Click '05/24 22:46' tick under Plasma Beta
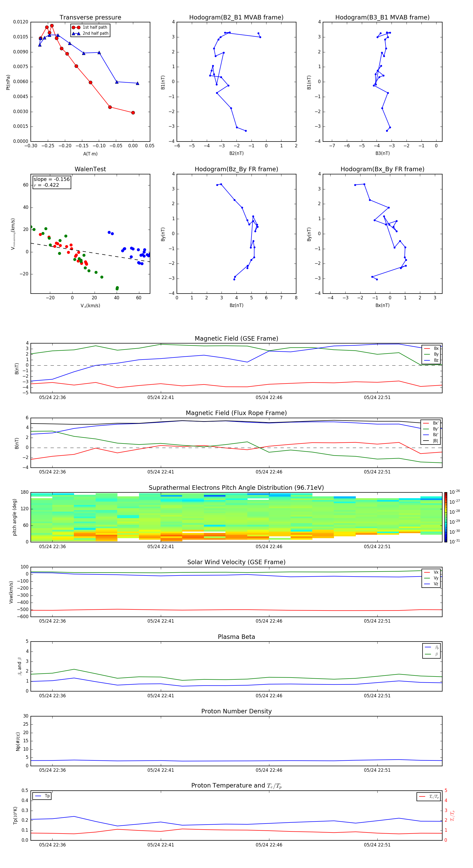This screenshot has width=473, height=868. pyautogui.click(x=269, y=696)
